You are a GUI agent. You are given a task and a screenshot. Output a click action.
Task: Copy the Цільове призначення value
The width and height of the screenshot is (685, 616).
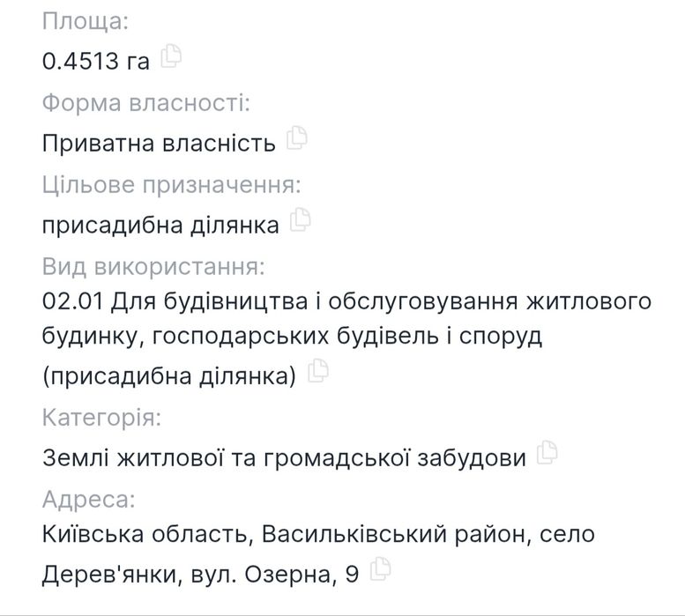pos(301,221)
